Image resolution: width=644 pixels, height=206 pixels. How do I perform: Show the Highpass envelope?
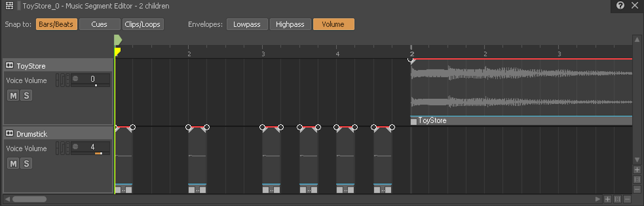pos(290,24)
